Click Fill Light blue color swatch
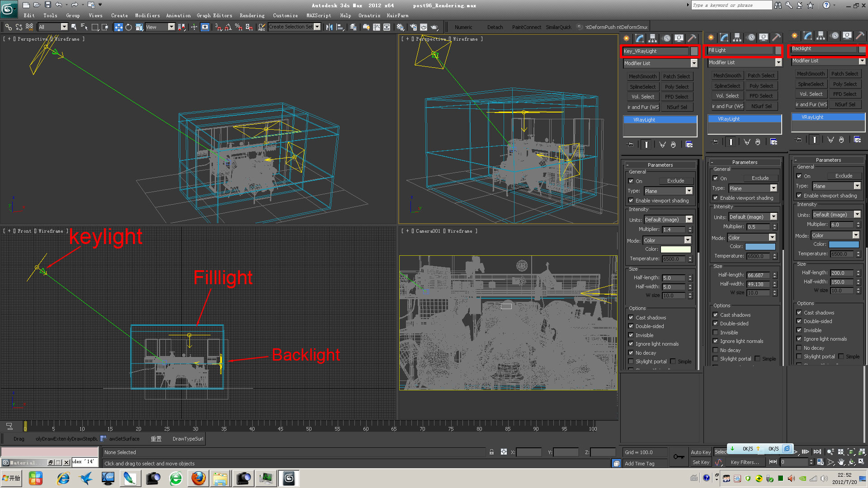Screen dimensions: 868x488 coord(760,247)
